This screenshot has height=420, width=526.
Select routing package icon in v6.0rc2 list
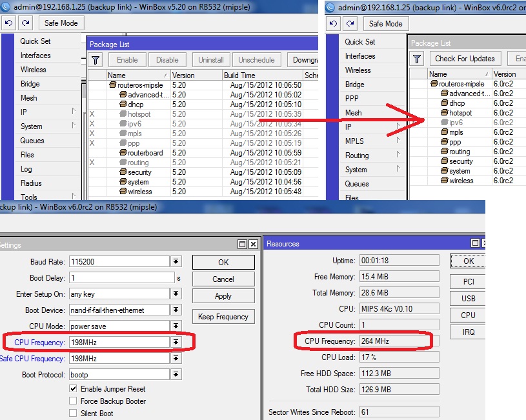pyautogui.click(x=445, y=152)
